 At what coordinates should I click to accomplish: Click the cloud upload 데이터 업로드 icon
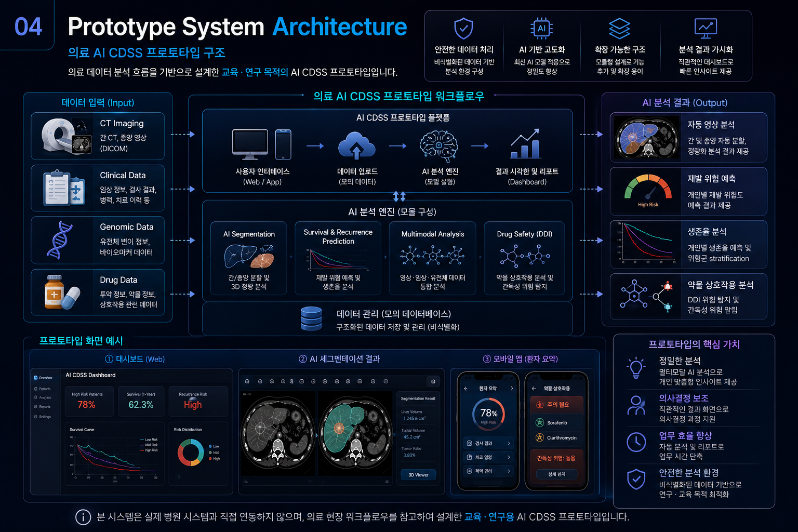[x=356, y=145]
